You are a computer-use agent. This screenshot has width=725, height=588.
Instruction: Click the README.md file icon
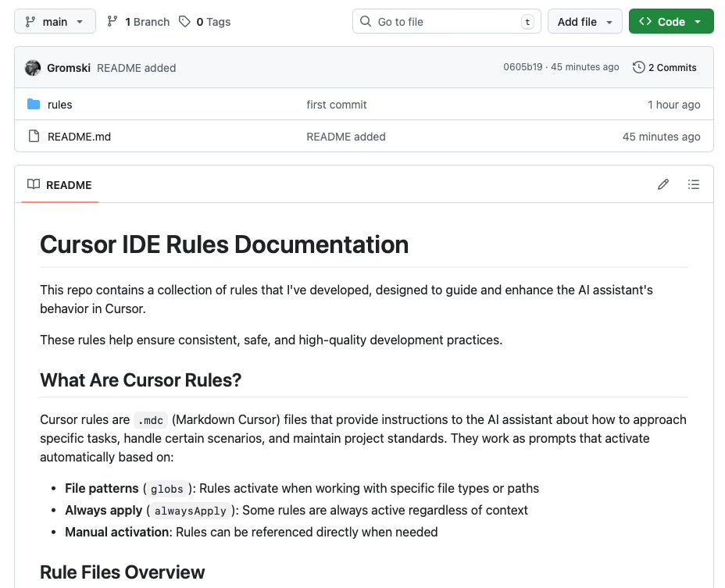point(34,136)
